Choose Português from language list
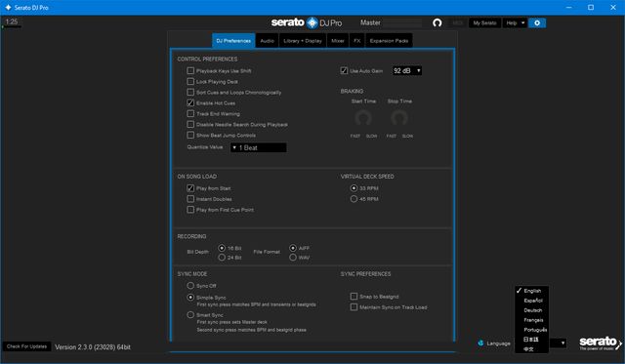Viewport: 625px width, 364px height. point(531,330)
